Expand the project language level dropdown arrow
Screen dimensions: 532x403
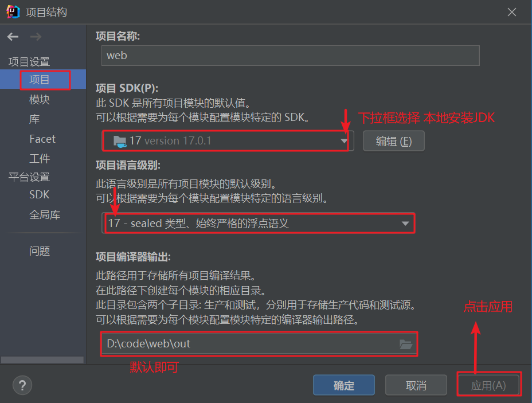[x=405, y=224]
